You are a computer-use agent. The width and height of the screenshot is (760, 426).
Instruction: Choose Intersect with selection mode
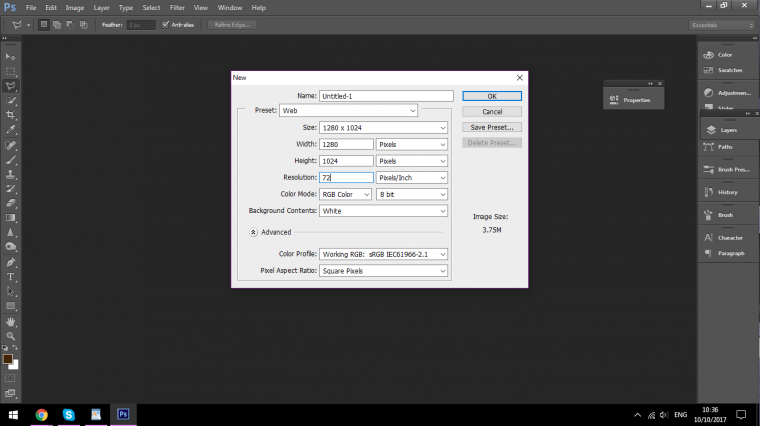84,25
